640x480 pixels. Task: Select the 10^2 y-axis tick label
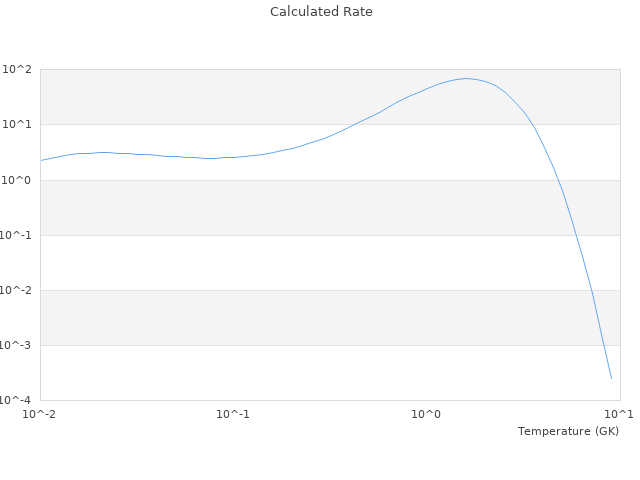point(17,70)
